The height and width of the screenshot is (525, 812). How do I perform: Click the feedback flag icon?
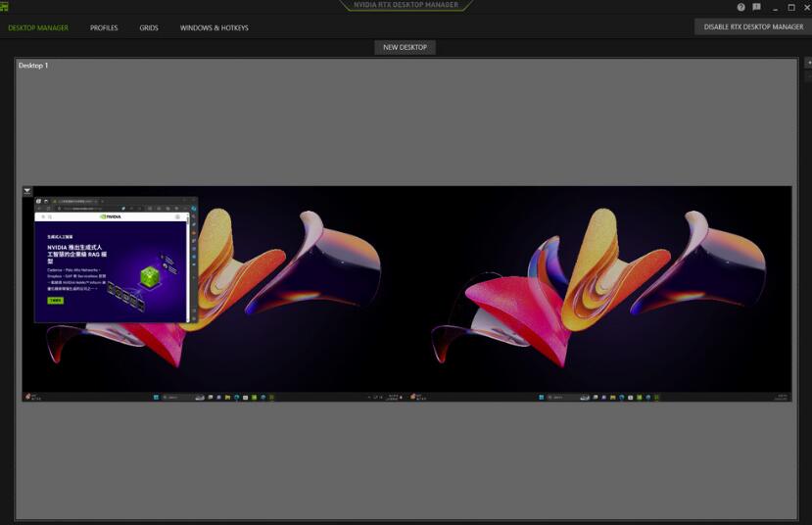[756, 7]
